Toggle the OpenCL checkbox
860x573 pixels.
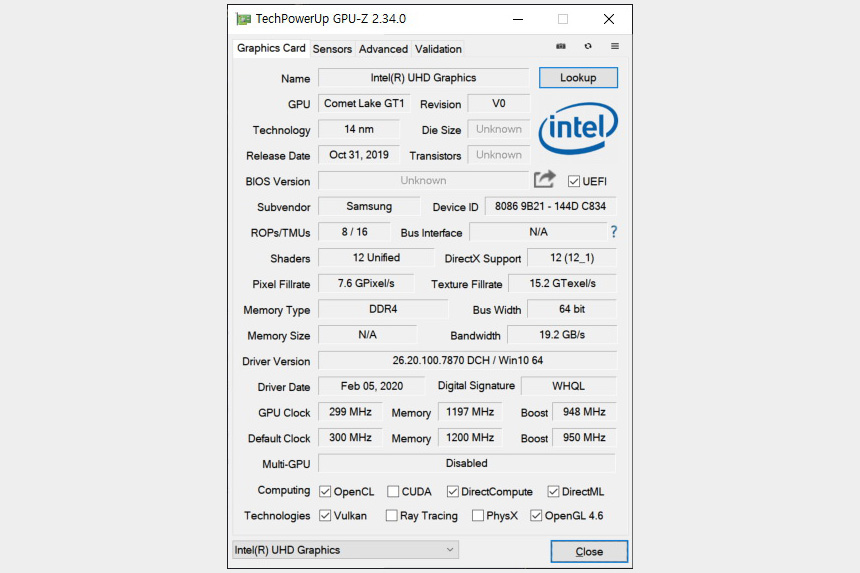(x=325, y=491)
